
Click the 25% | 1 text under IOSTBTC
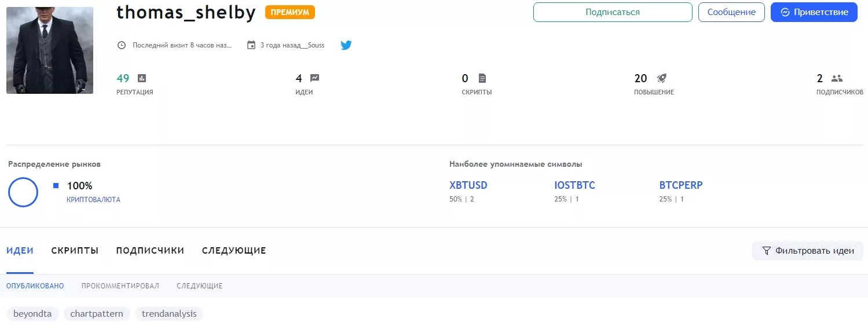tap(566, 199)
